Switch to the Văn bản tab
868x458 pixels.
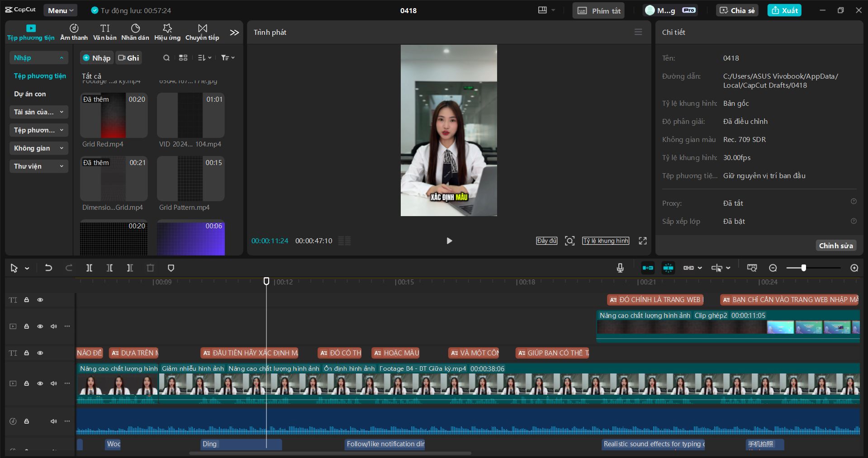pos(105,33)
